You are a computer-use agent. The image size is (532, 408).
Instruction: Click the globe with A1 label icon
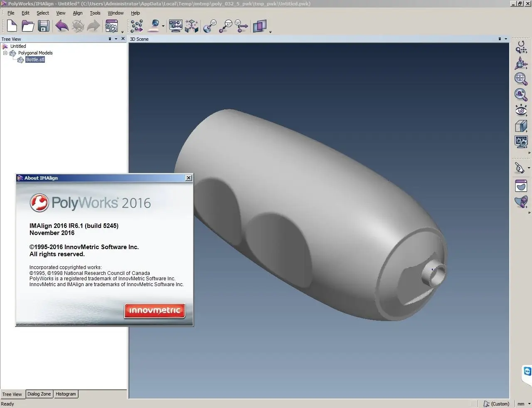210,26
